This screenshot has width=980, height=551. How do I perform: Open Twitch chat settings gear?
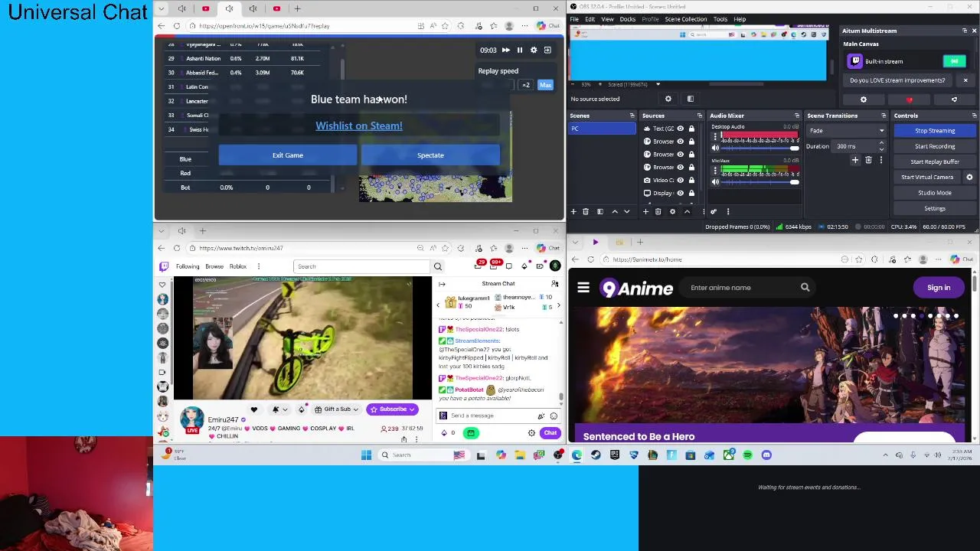click(531, 433)
